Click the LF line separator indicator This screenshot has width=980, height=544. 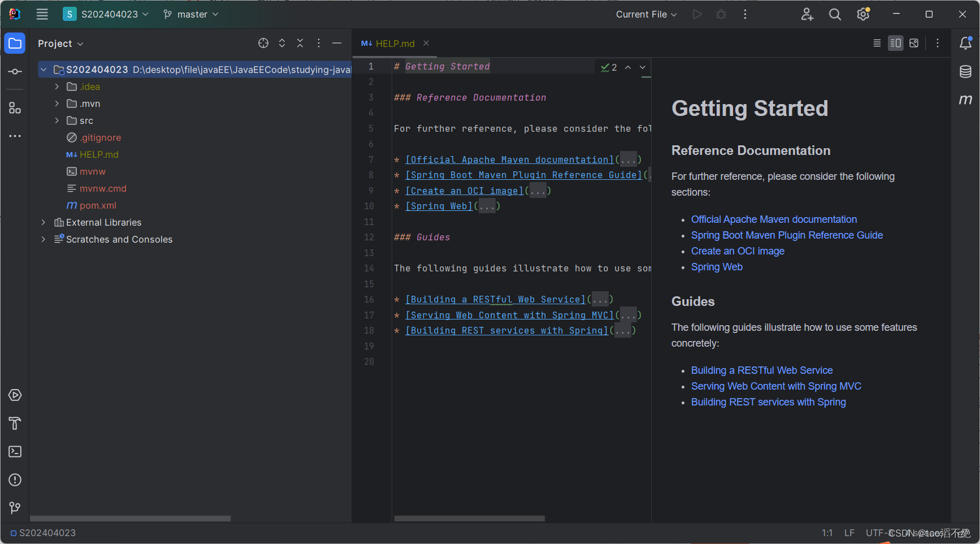point(849,533)
